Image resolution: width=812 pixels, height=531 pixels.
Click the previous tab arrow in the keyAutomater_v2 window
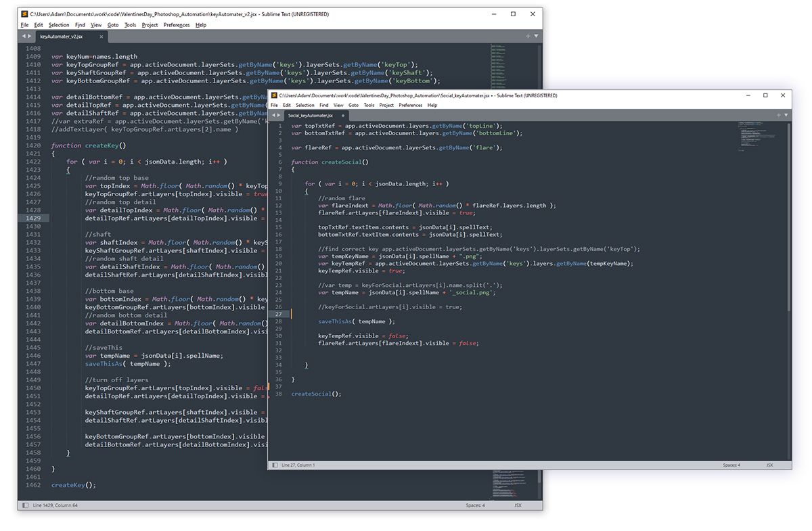coord(24,36)
